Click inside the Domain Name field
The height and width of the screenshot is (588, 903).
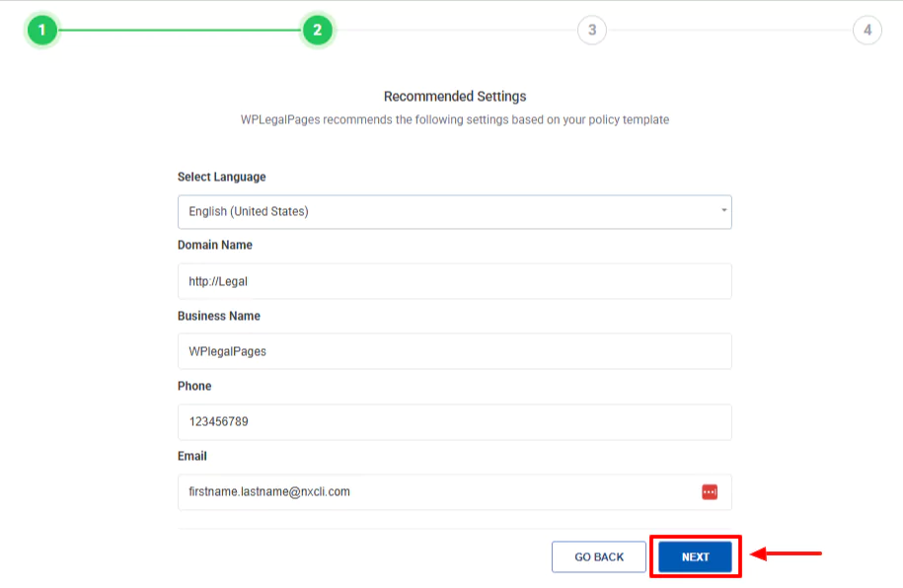[x=454, y=280]
